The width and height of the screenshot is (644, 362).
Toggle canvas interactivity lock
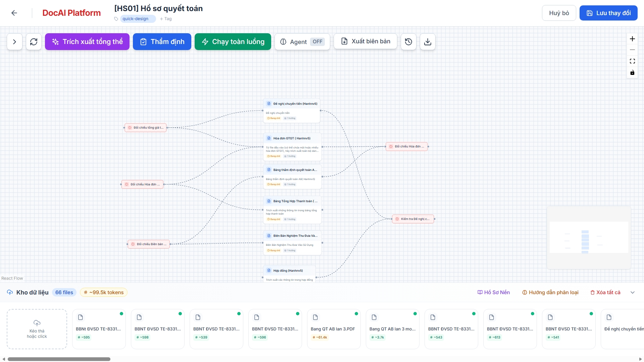(632, 73)
